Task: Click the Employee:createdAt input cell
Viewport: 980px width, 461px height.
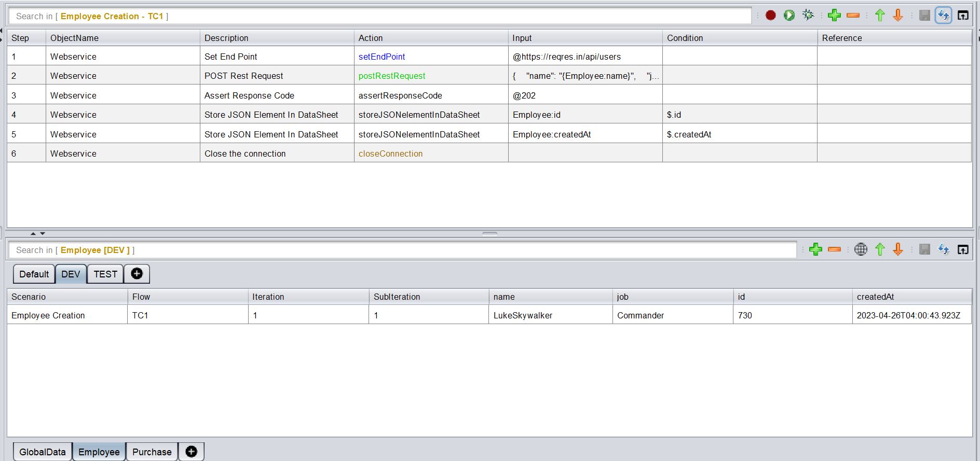Action: pos(585,134)
